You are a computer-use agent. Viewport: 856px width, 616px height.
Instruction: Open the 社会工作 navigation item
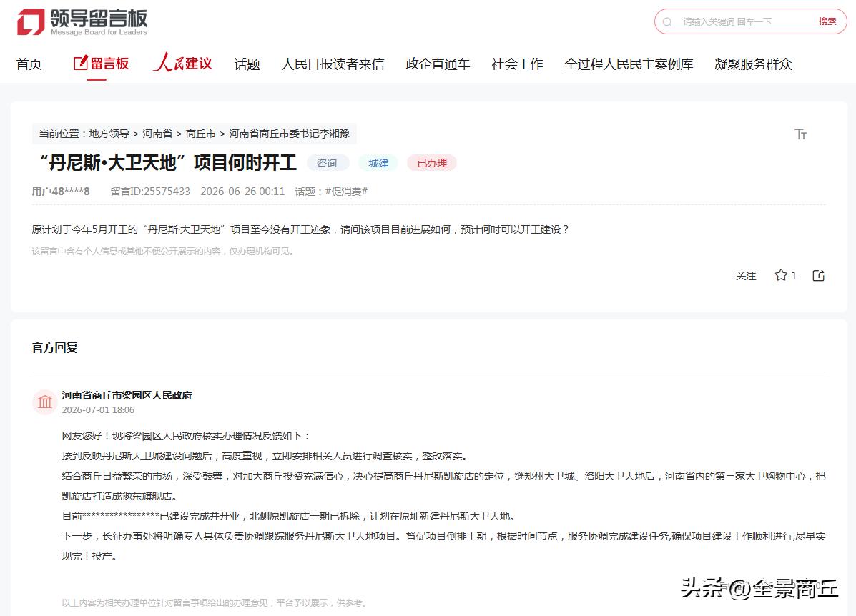pos(517,64)
